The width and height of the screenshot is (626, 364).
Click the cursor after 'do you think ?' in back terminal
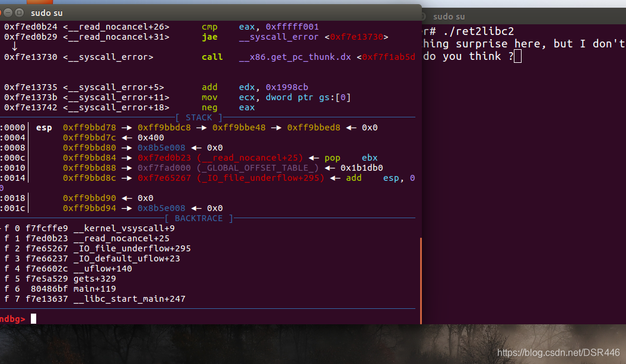518,56
